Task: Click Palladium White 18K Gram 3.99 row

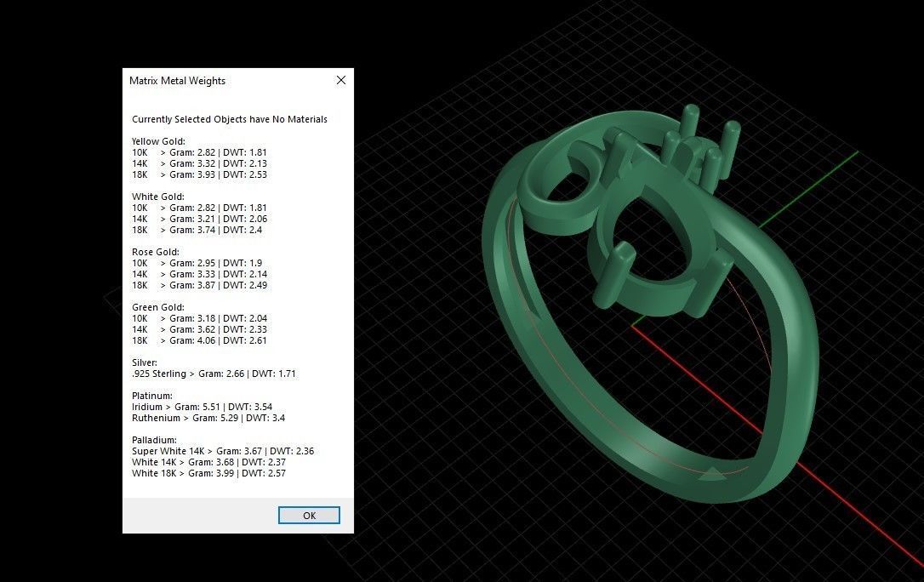Action: (208, 474)
